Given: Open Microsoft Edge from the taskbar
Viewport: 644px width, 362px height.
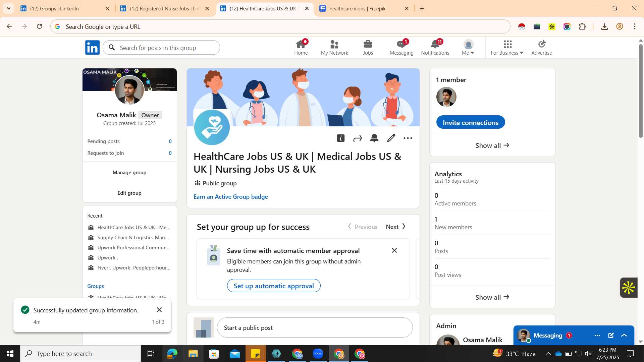Looking at the screenshot, I should [172, 354].
